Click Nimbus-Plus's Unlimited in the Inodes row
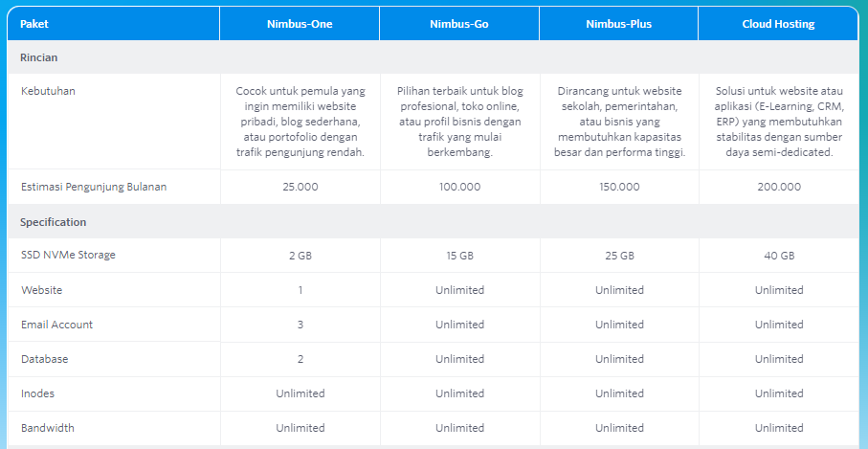This screenshot has height=449, width=868. pyautogui.click(x=619, y=393)
